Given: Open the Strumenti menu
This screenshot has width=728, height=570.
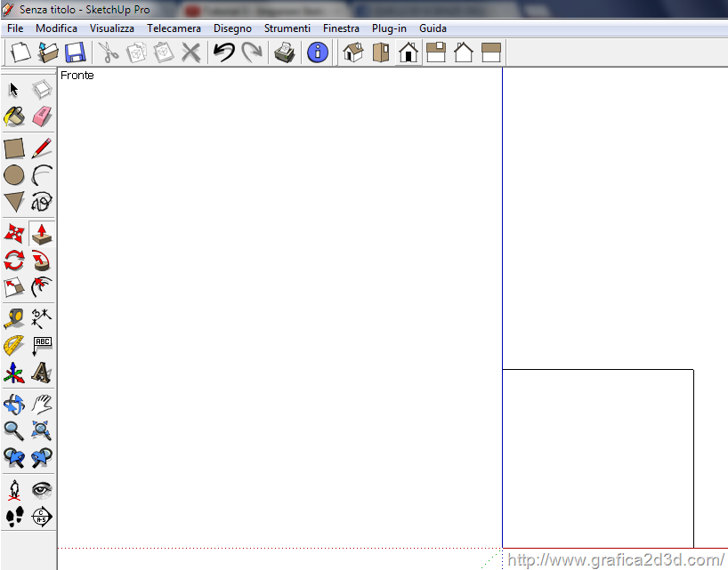Looking at the screenshot, I should [x=287, y=28].
